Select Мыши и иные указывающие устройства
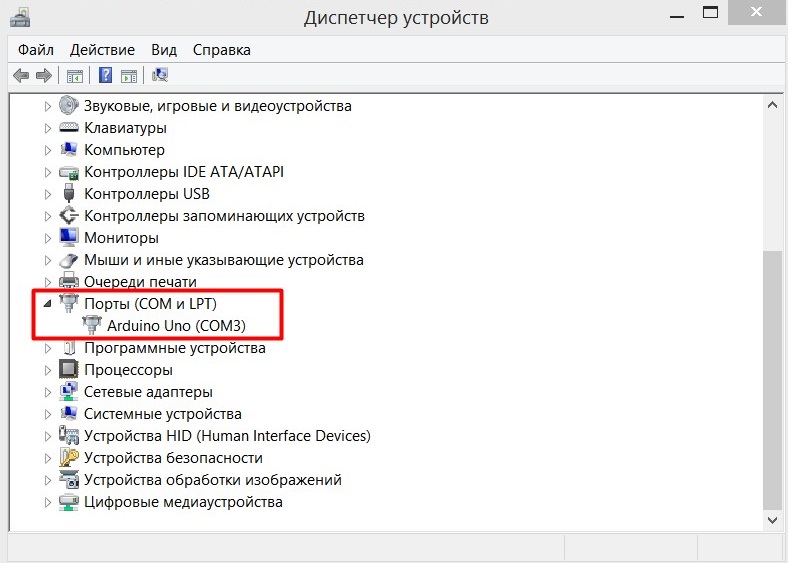This screenshot has height=563, width=788. [224, 260]
